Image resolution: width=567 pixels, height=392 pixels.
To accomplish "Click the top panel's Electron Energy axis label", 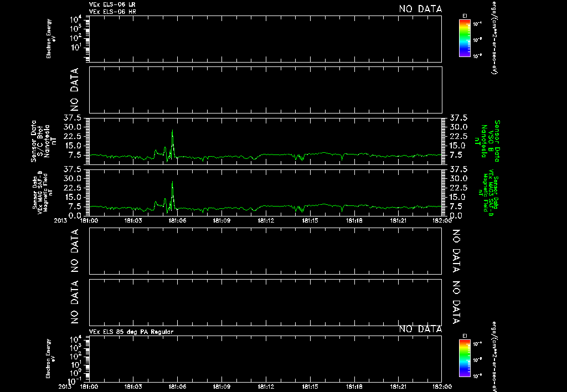I will pyautogui.click(x=50, y=39).
